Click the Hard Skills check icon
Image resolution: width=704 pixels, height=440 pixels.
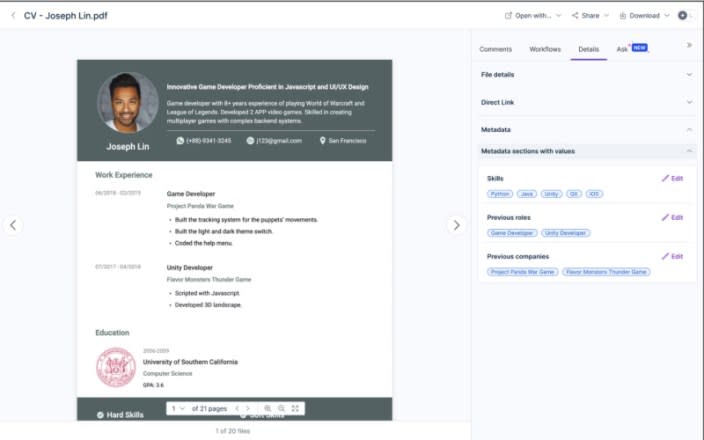click(100, 415)
